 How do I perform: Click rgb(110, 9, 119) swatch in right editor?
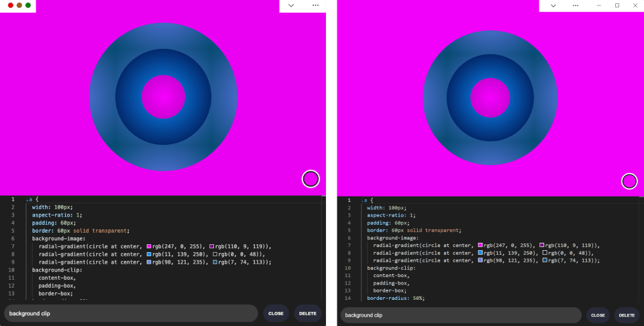pos(542,246)
